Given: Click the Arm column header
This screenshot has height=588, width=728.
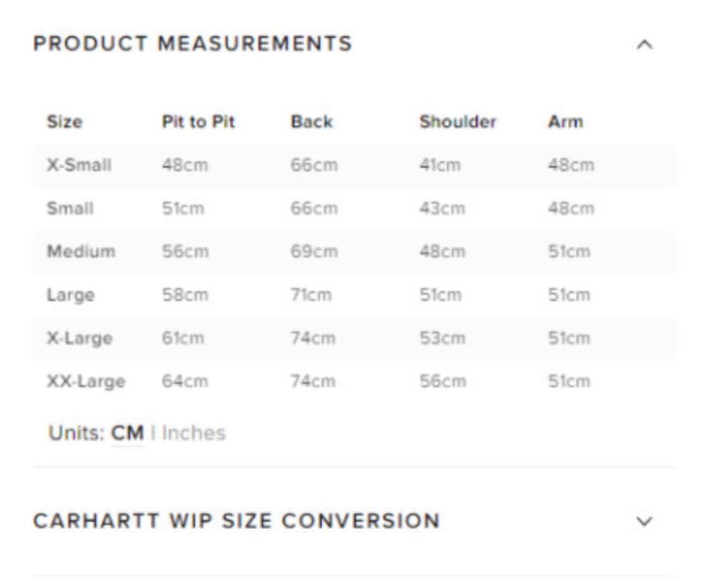Looking at the screenshot, I should coord(565,122).
